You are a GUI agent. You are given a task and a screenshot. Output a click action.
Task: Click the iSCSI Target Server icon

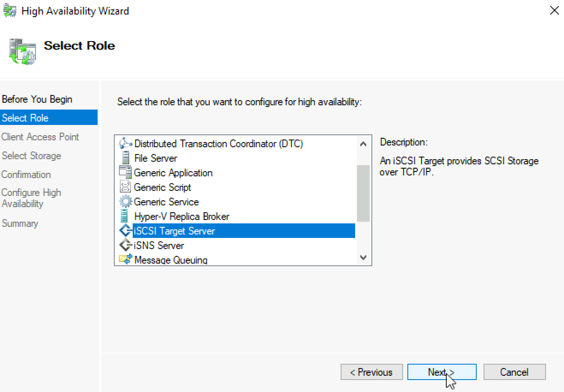pos(125,231)
